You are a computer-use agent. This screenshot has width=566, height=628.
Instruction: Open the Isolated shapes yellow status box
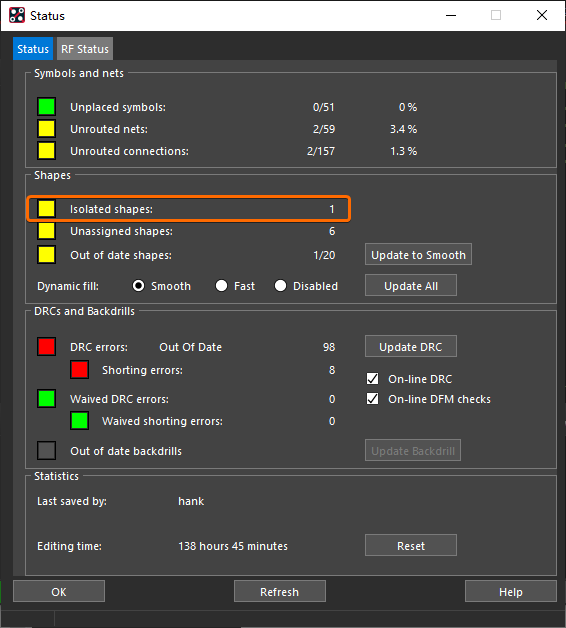[x=46, y=209]
